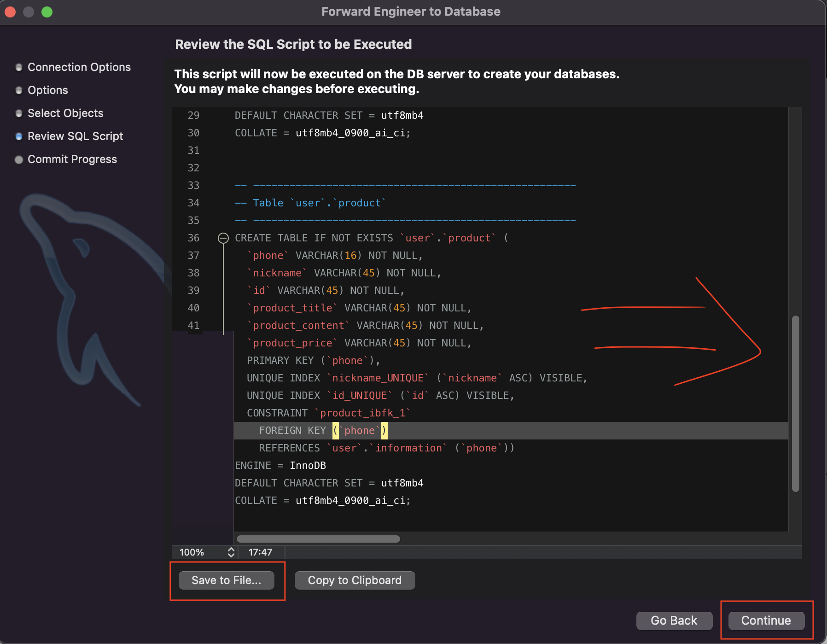Click the Save to File... button
827x644 pixels.
point(226,580)
